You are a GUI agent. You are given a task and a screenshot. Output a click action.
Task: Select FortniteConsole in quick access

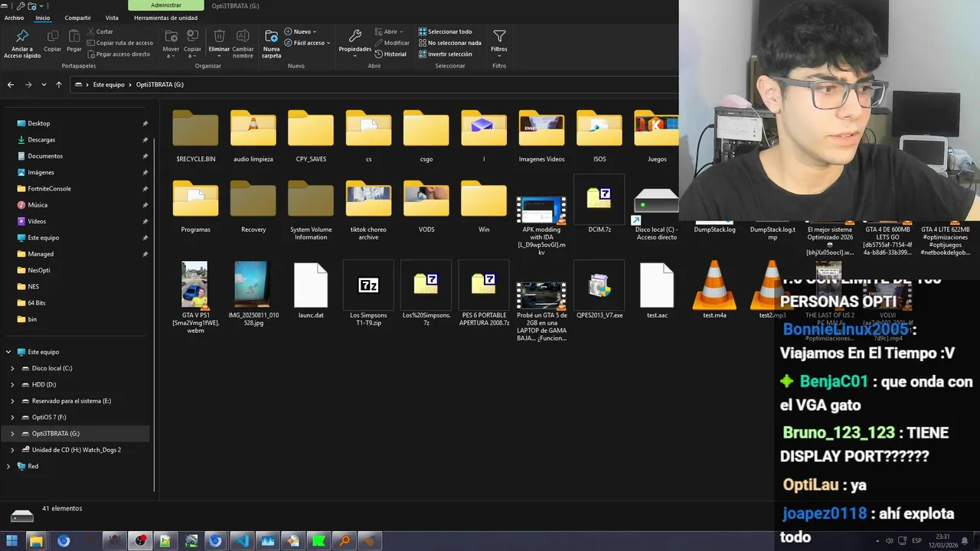pyautogui.click(x=49, y=188)
